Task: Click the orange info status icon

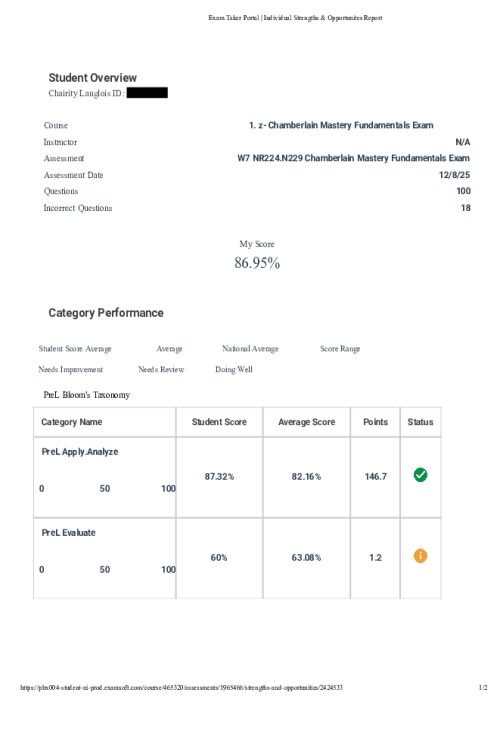Action: (420, 556)
